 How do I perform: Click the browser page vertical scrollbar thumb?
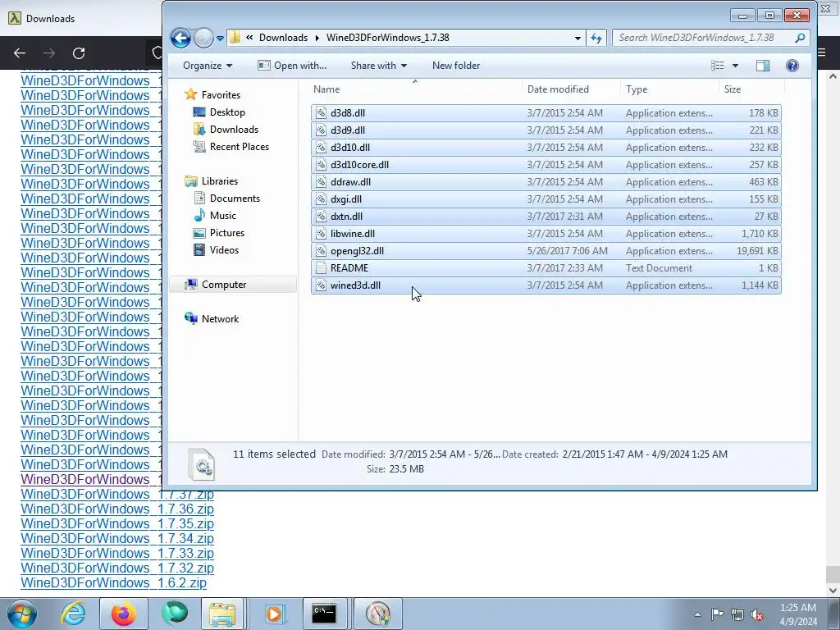[x=833, y=574]
